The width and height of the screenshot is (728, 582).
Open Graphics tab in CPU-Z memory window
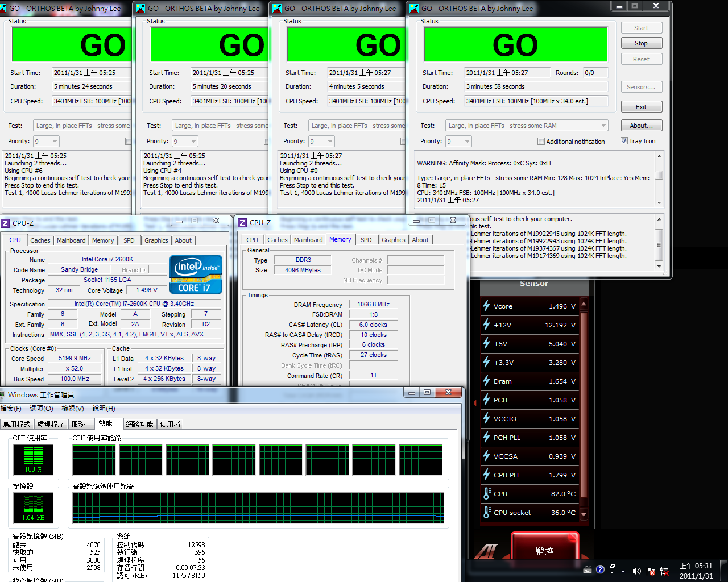pos(394,240)
